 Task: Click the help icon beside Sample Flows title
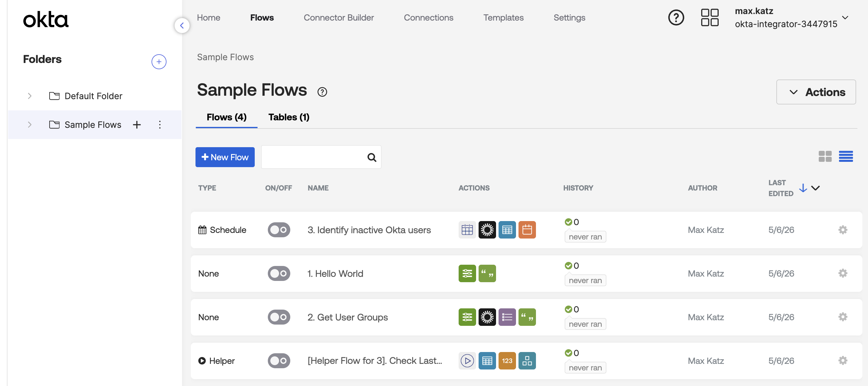(322, 92)
